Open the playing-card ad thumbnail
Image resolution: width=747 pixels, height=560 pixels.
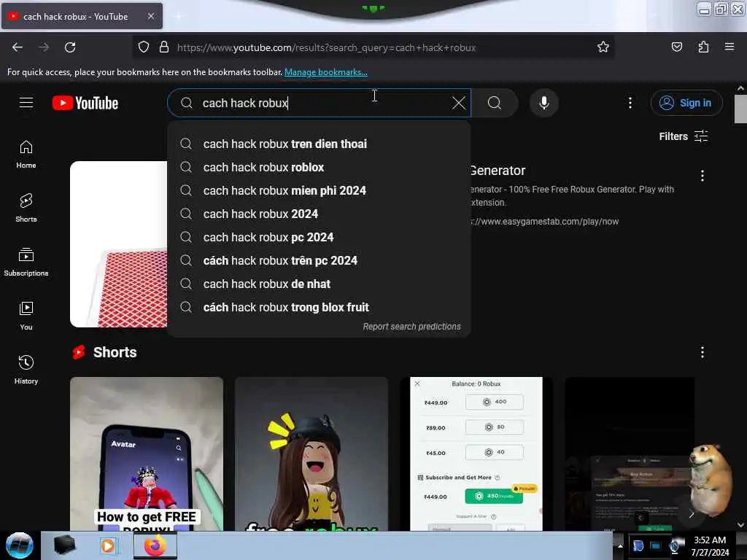(119, 244)
